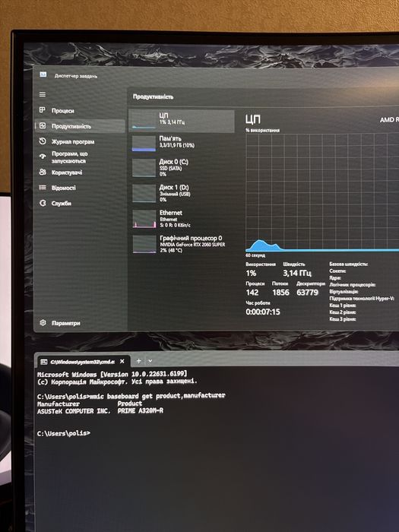The width and height of the screenshot is (399, 532).
Task: Click the Користувачі users icon
Action: click(43, 172)
